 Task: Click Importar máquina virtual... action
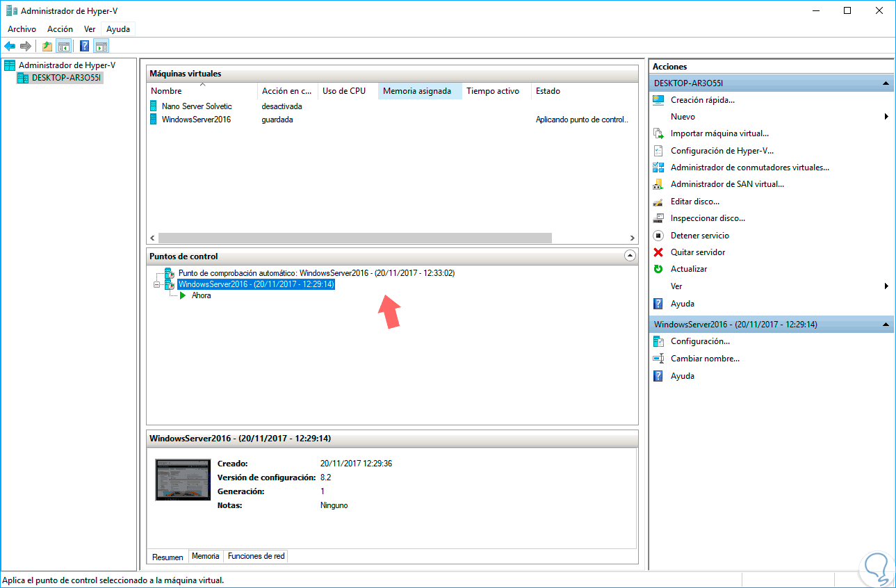click(x=719, y=133)
